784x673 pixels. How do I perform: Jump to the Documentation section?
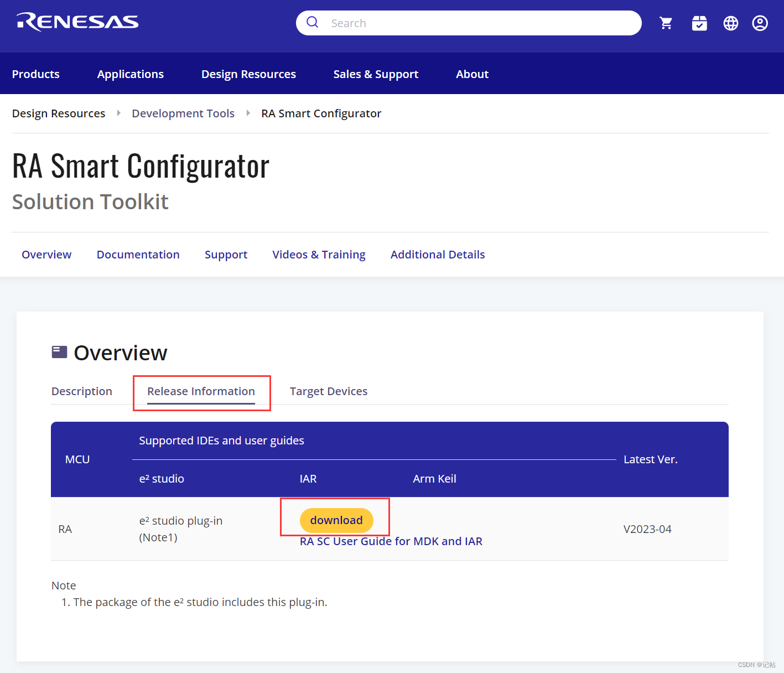138,255
